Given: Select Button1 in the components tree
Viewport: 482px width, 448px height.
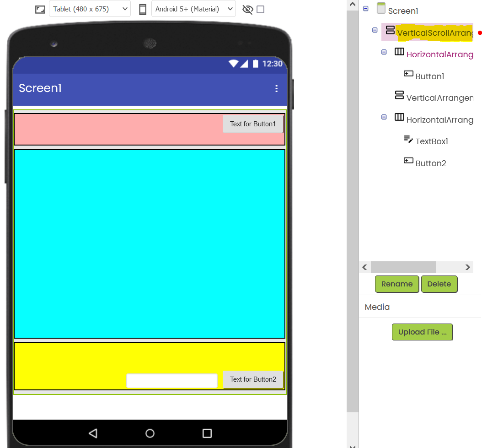Looking at the screenshot, I should tap(430, 76).
